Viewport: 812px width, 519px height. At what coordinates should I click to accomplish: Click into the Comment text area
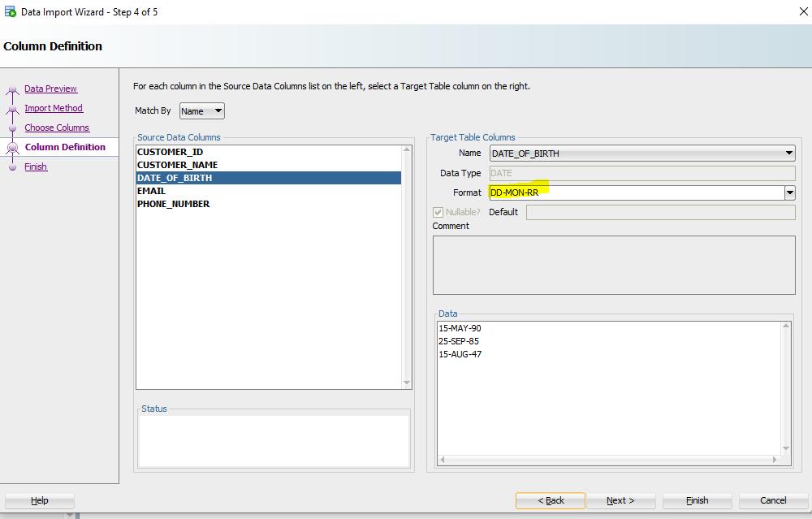click(x=614, y=266)
